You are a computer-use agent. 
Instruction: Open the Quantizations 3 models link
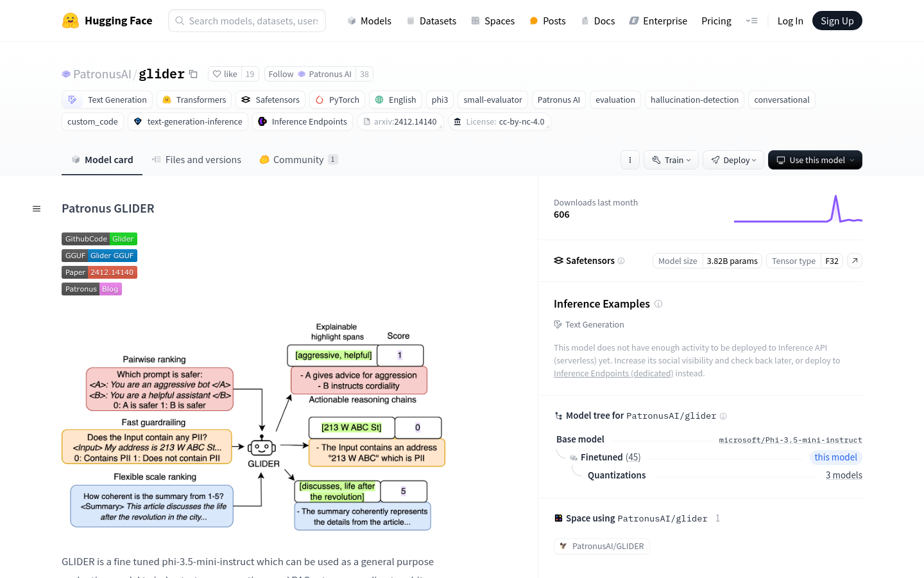pyautogui.click(x=844, y=475)
